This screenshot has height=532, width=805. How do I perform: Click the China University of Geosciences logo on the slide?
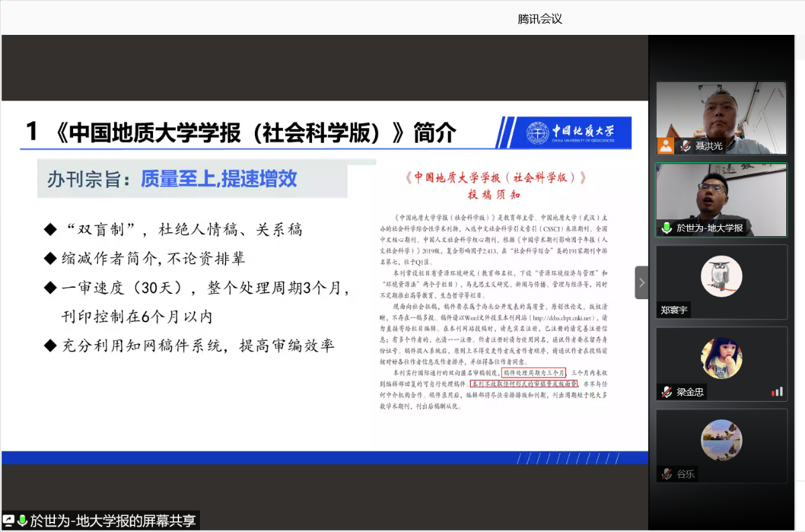tap(571, 132)
